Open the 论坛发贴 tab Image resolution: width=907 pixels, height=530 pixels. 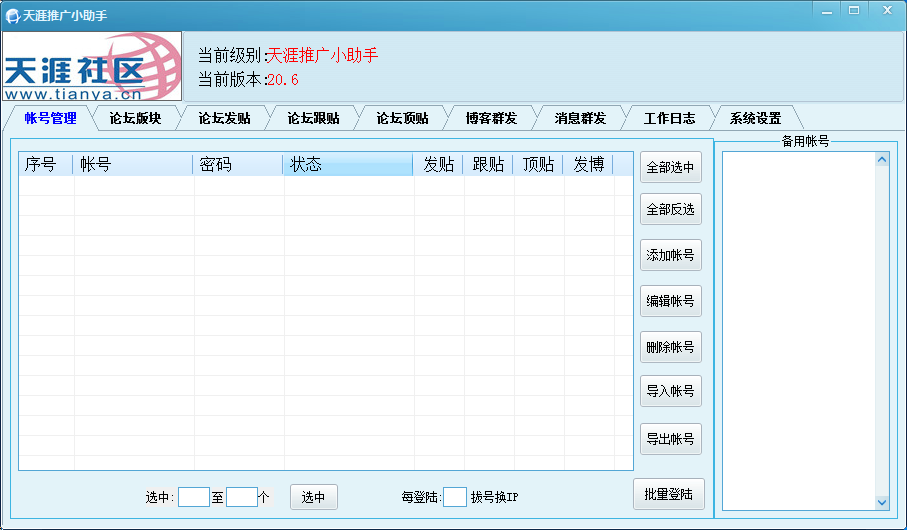pyautogui.click(x=224, y=118)
